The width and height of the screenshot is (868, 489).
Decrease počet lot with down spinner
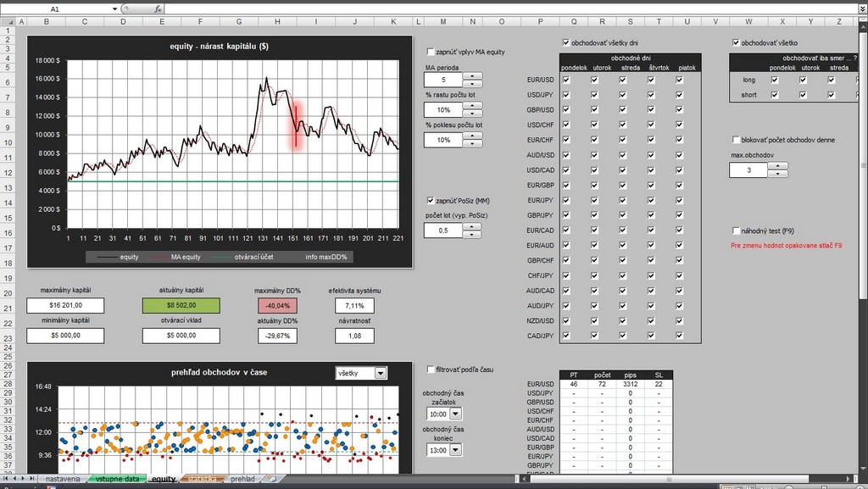click(x=471, y=234)
